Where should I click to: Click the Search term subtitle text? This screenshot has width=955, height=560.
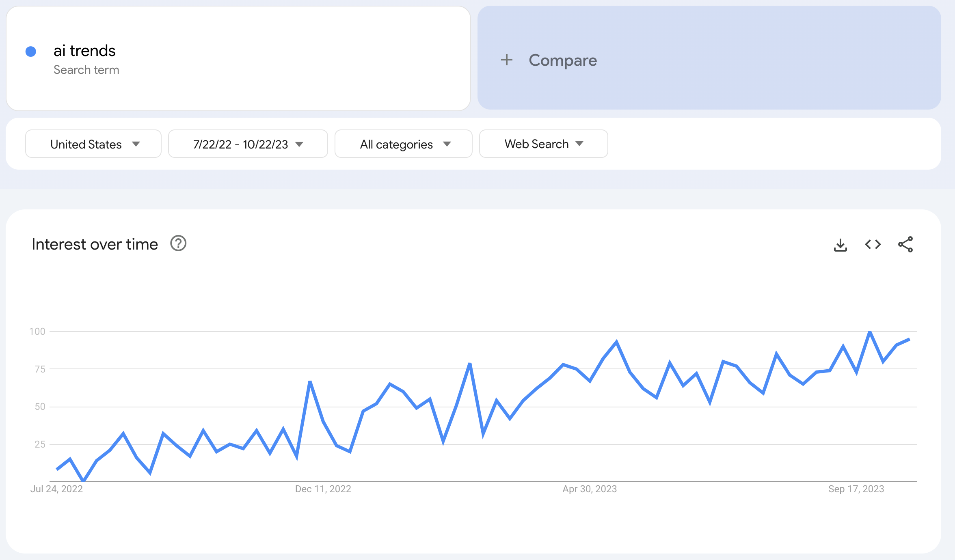coord(86,70)
